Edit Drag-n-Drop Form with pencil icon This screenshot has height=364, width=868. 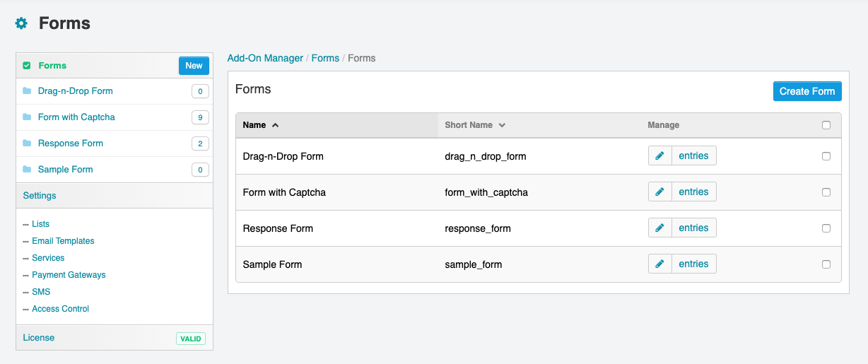click(659, 155)
